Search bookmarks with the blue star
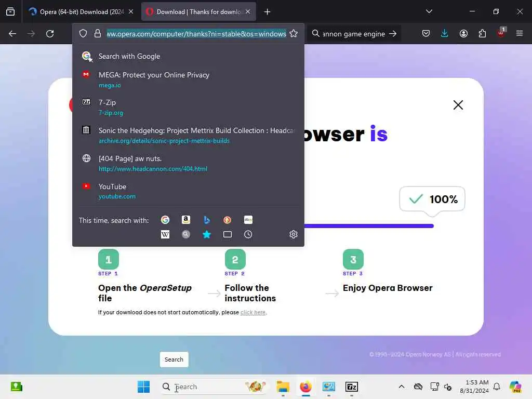This screenshot has width=532, height=399. tap(207, 234)
